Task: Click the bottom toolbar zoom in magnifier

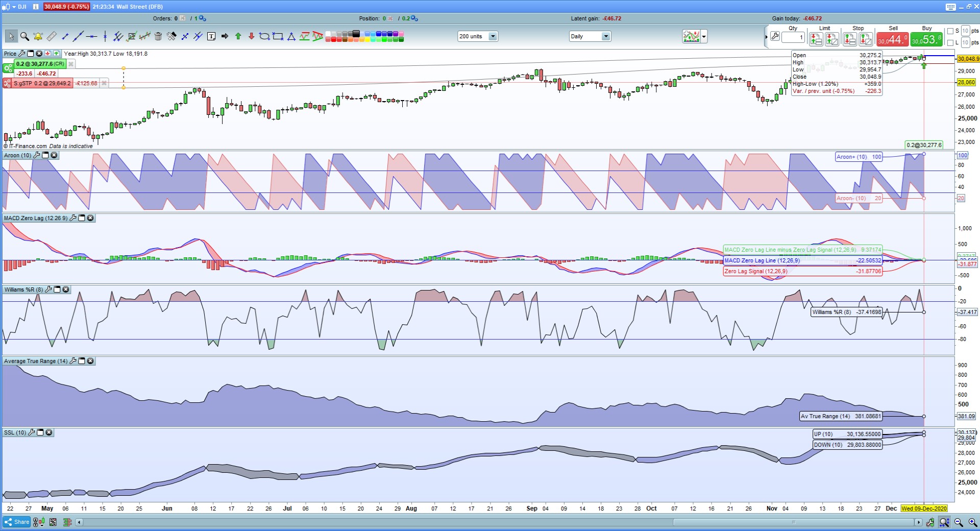Action: point(973,522)
